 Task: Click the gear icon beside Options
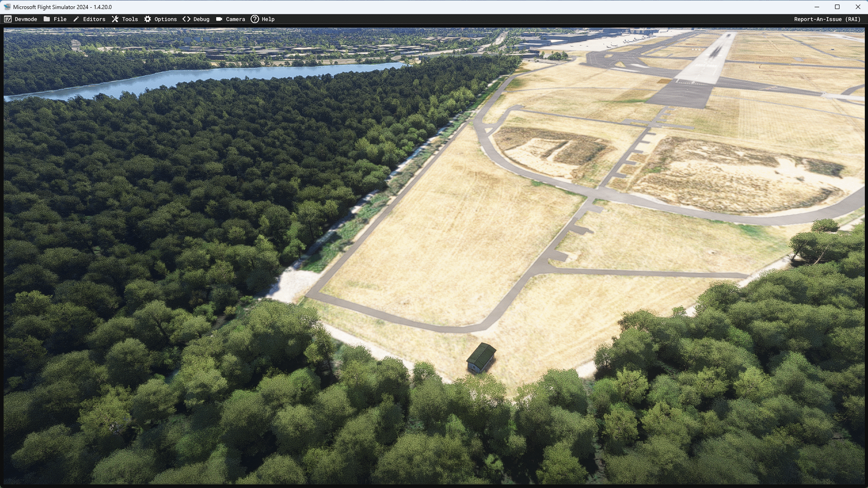[147, 19]
